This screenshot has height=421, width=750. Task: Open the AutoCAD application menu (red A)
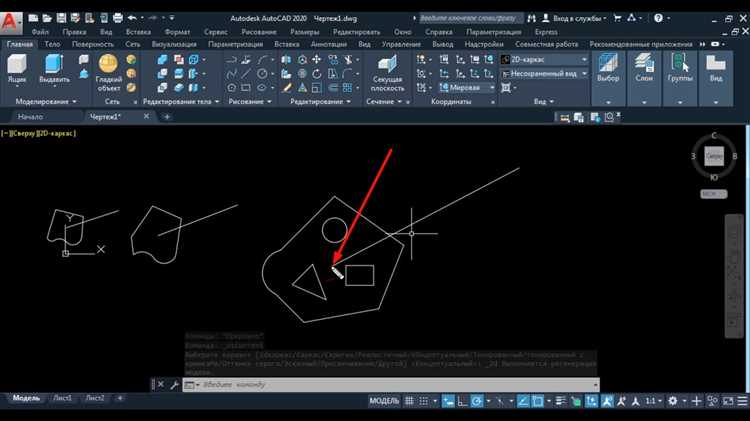pos(11,23)
